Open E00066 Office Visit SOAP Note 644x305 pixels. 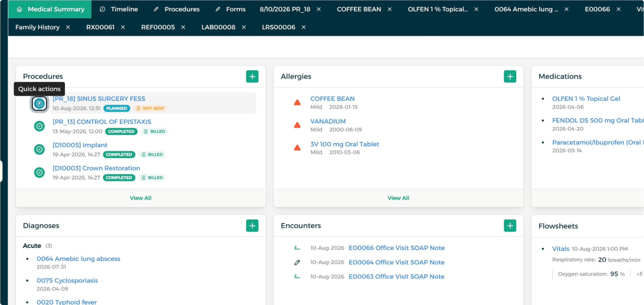click(x=397, y=248)
